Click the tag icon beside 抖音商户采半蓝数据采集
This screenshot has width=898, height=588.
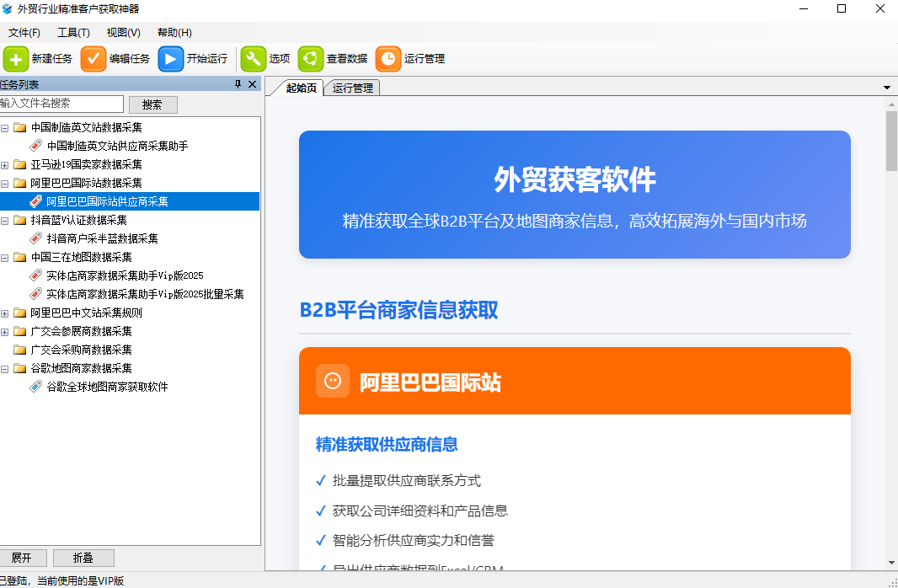click(34, 238)
